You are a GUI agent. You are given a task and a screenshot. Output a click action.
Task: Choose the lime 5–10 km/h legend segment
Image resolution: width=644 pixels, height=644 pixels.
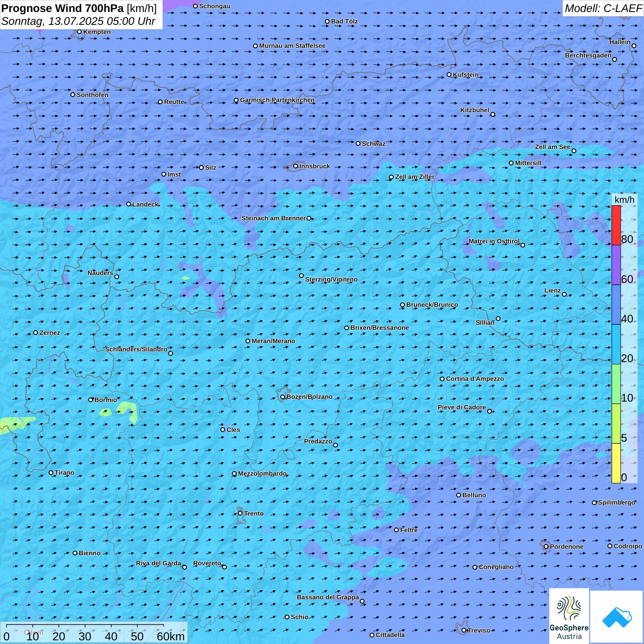[616, 424]
